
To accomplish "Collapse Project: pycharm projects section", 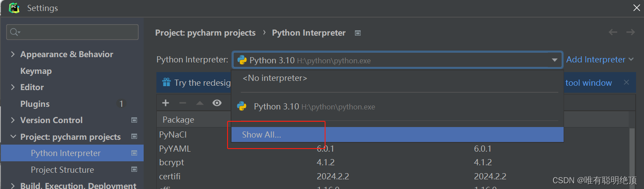I will coord(13,137).
